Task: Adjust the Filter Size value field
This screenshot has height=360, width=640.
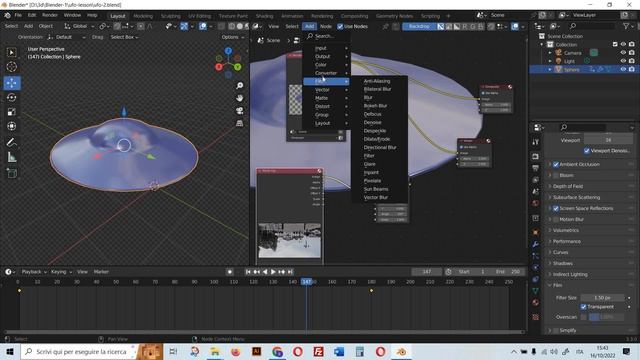Action: pyautogui.click(x=602, y=298)
